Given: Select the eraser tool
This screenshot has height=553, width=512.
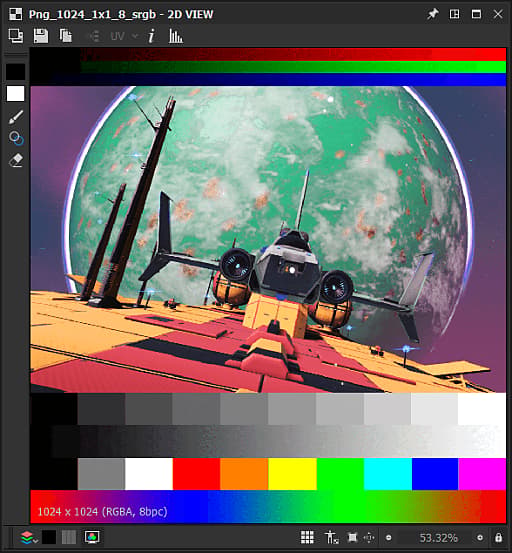Looking at the screenshot, I should [16, 160].
